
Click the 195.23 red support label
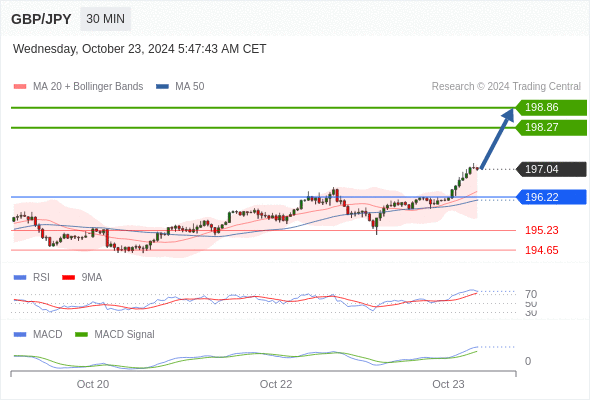[541, 230]
